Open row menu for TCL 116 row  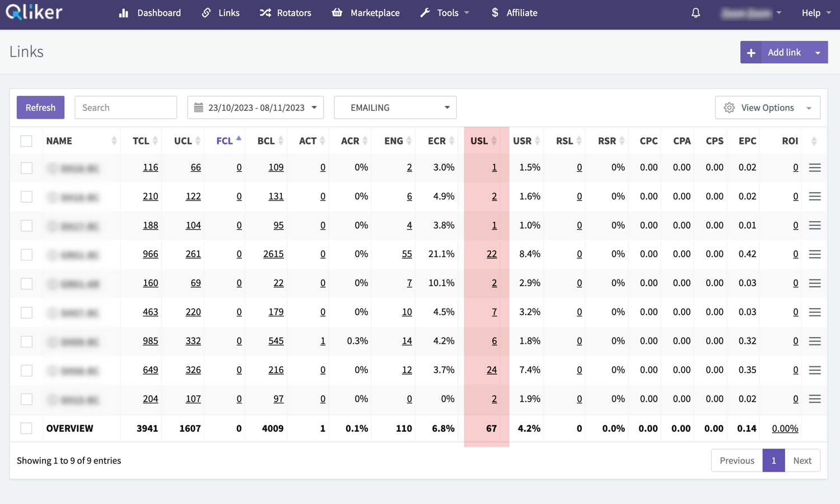pos(815,167)
